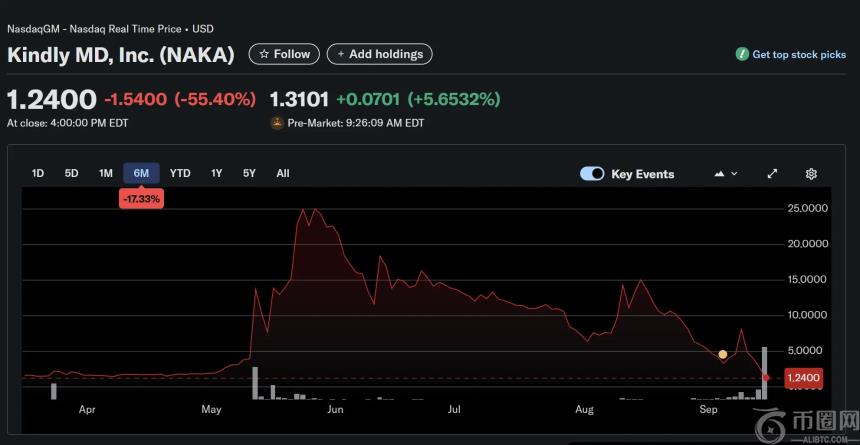
Task: Click the star Follow button
Action: (284, 54)
